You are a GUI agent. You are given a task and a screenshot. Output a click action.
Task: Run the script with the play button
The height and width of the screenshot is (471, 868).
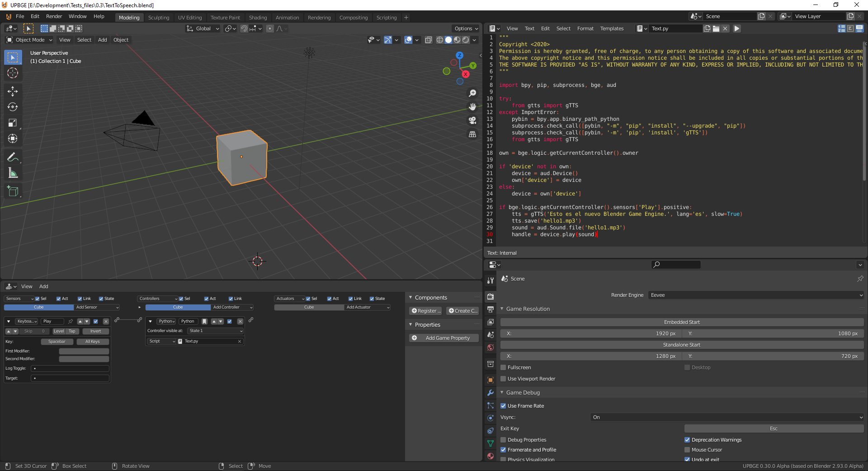pyautogui.click(x=737, y=29)
